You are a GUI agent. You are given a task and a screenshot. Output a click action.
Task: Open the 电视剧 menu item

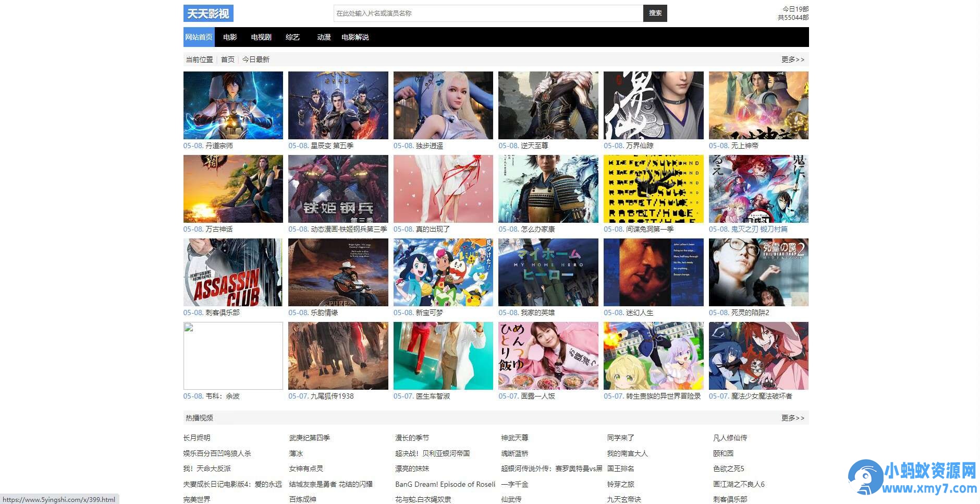[261, 37]
